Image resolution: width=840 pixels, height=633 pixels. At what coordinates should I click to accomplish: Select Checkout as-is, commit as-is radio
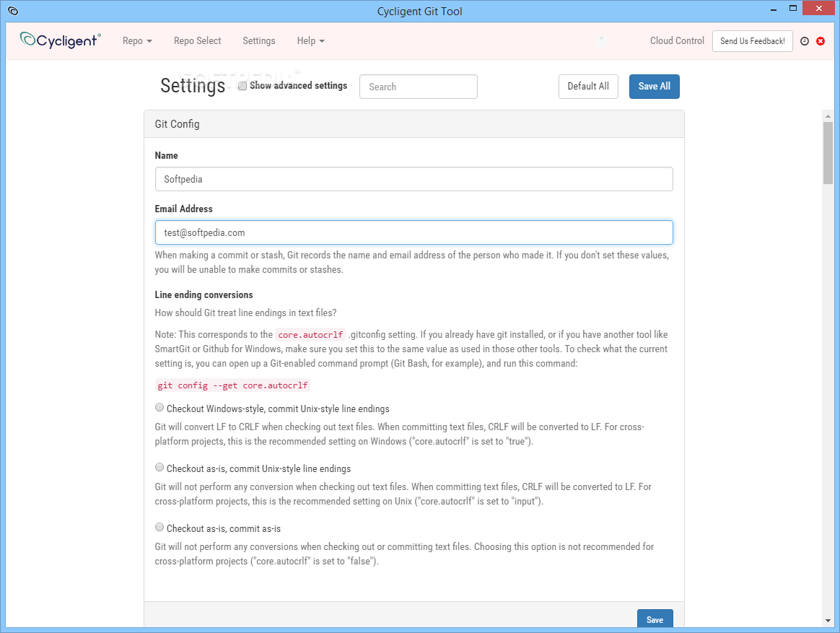(159, 528)
